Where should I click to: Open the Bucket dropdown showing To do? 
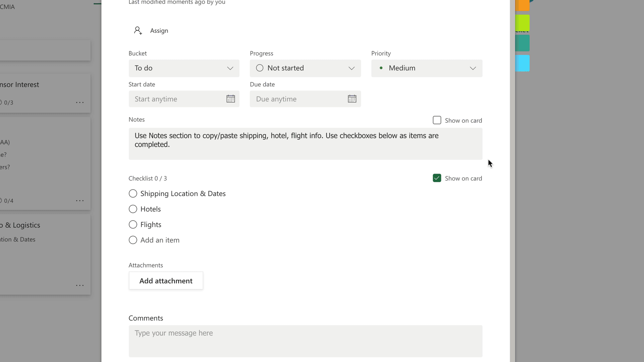[184, 68]
